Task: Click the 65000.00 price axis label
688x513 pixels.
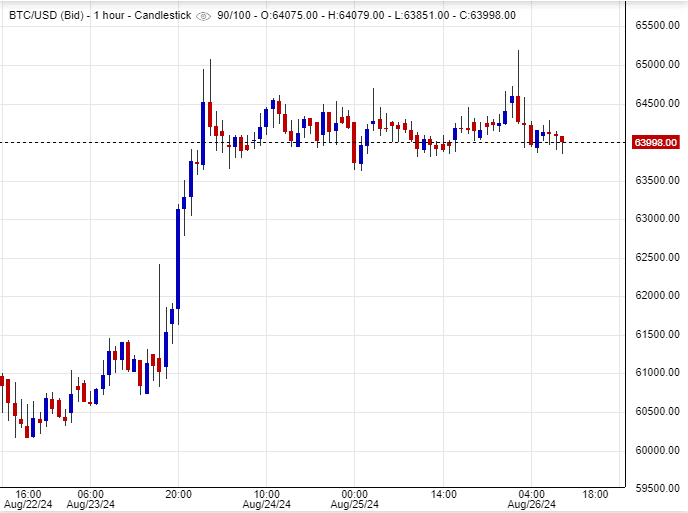Action: coord(658,65)
